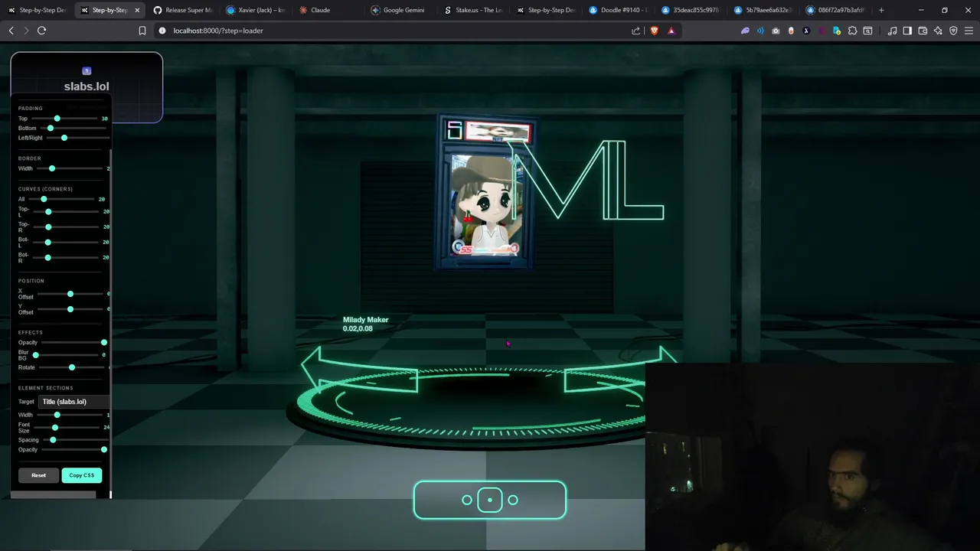Switch to the Claude tab
Screen dimensions: 980x551
[328, 10]
